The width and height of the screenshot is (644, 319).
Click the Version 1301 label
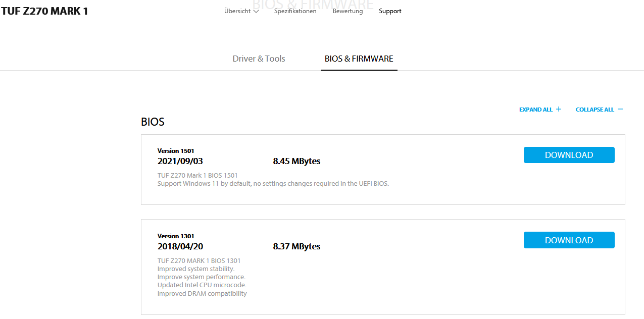pyautogui.click(x=176, y=236)
